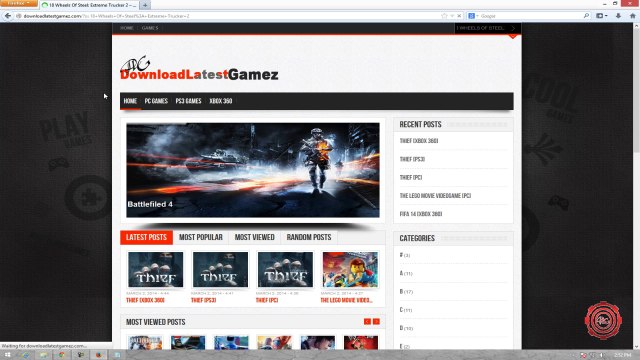Open the Battlefield thumbnail in most viewed posts
The image size is (640, 360).
[x=145, y=342]
